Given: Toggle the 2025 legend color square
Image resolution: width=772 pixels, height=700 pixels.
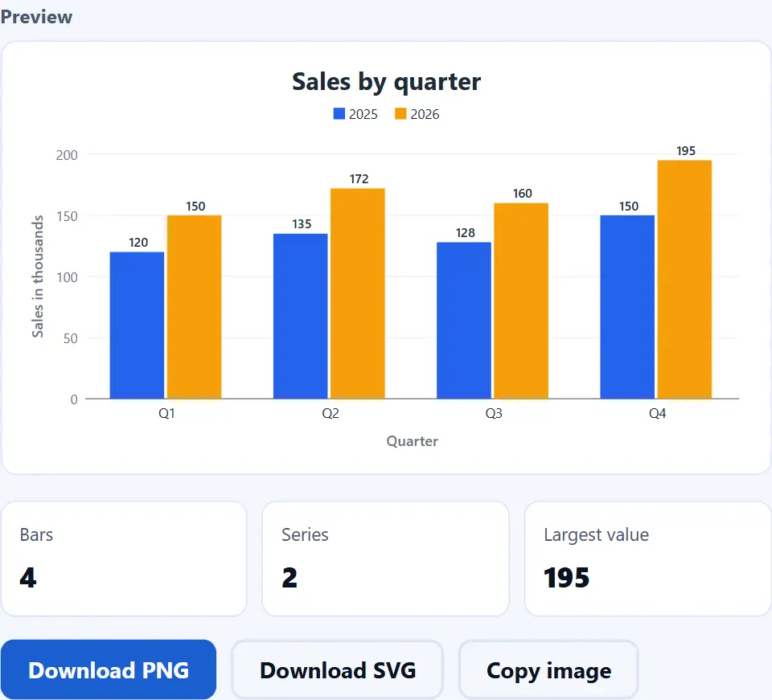Looking at the screenshot, I should coord(339,113).
